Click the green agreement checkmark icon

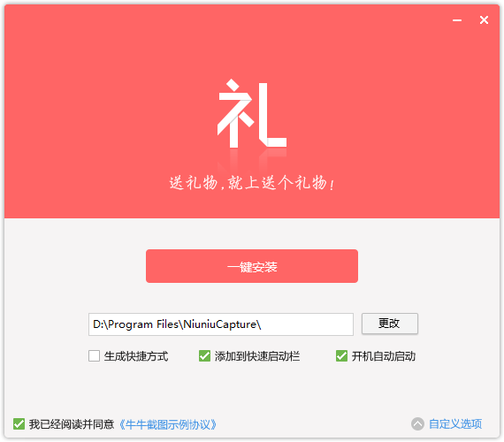click(19, 423)
